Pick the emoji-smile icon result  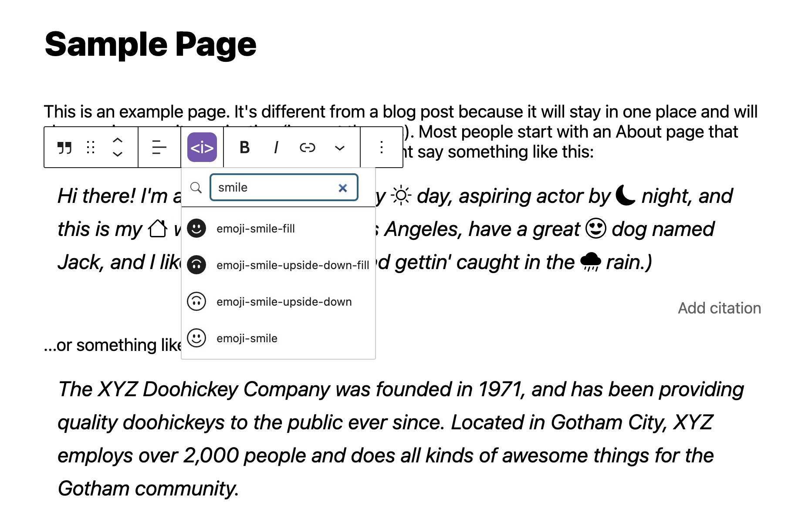[x=247, y=338]
